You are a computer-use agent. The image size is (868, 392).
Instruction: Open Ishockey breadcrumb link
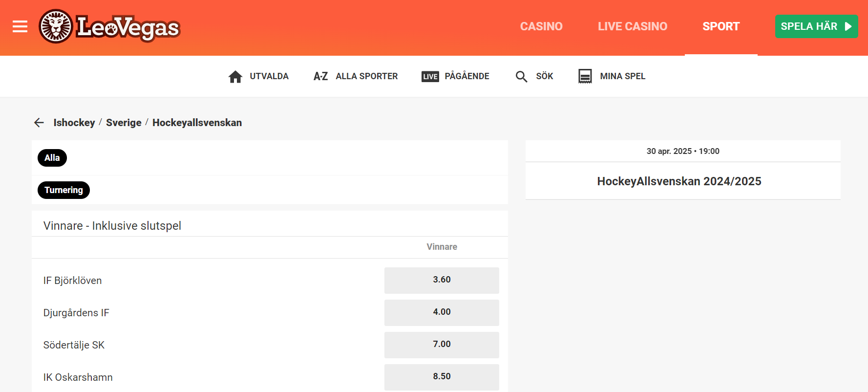coord(74,123)
